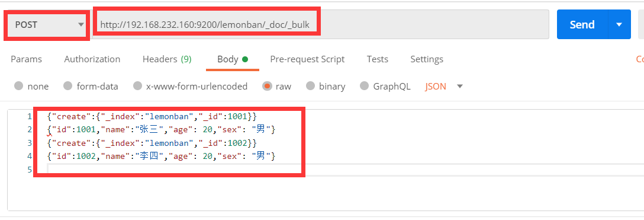This screenshot has width=644, height=220.
Task: Open the Authorization tab
Action: (92, 59)
